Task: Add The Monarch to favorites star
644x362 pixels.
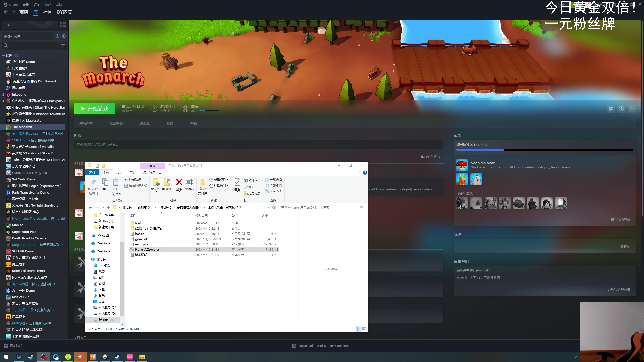Action: (x=632, y=109)
